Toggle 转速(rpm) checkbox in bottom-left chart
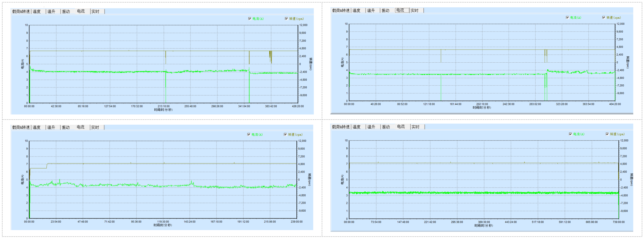 coord(285,135)
